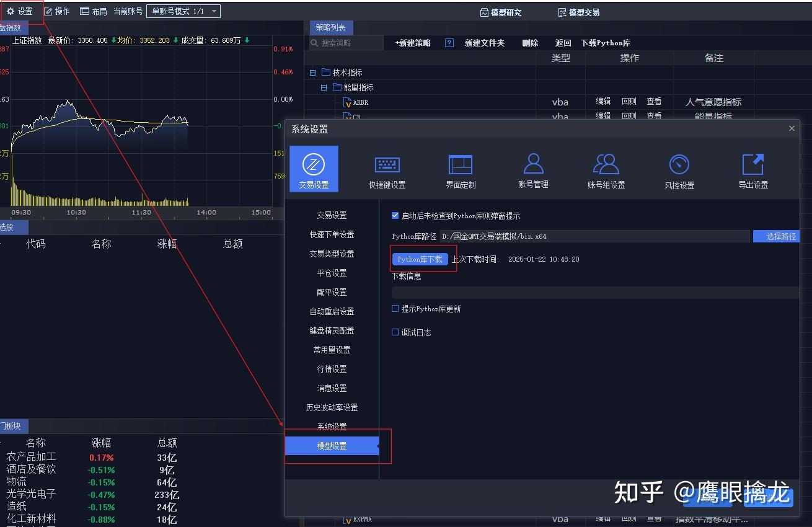Click the 模型研究 icon in top bar
The height and width of the screenshot is (527, 812).
click(x=501, y=12)
